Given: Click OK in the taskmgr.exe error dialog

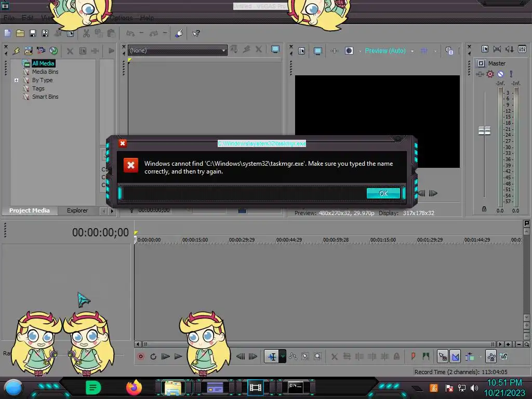Looking at the screenshot, I should (383, 193).
